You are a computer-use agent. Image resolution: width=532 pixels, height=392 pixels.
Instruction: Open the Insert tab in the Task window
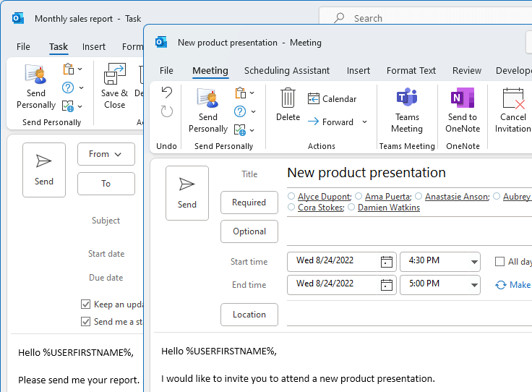click(94, 47)
